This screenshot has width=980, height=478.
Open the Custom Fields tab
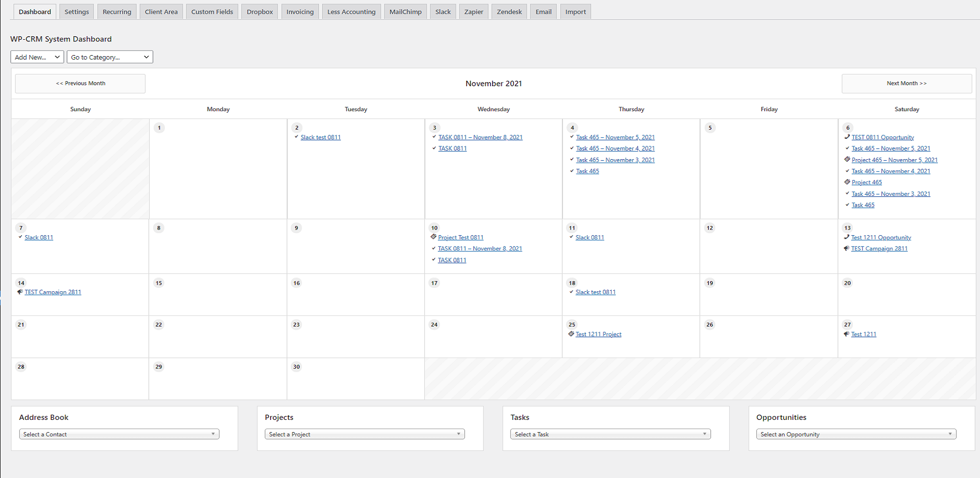point(212,12)
